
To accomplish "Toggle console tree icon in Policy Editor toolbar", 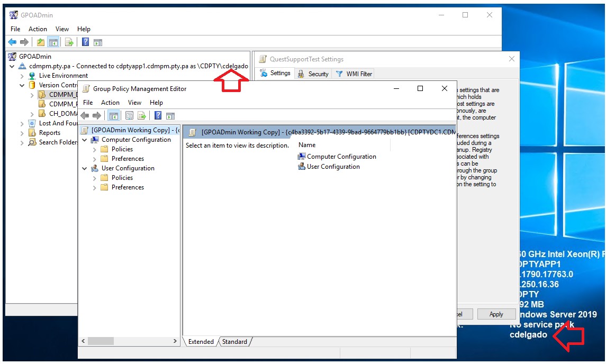I will (113, 115).
